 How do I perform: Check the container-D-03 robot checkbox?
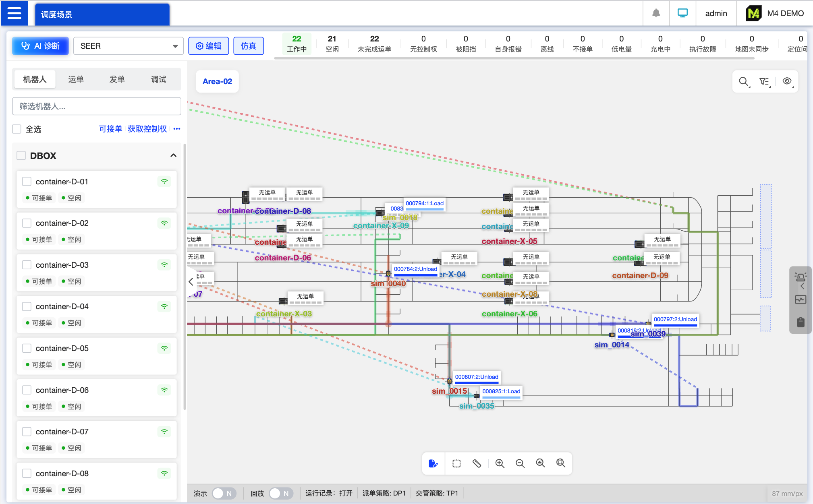27,265
